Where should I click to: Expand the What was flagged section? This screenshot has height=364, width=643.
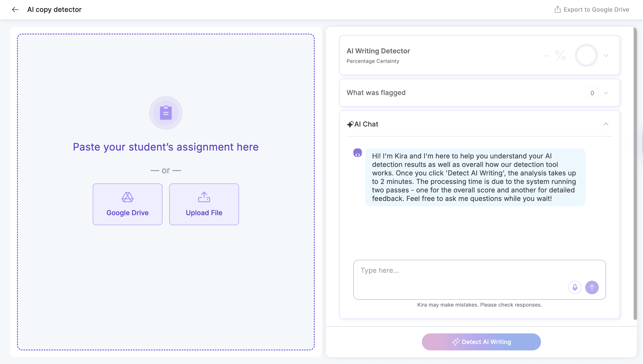coord(606,93)
